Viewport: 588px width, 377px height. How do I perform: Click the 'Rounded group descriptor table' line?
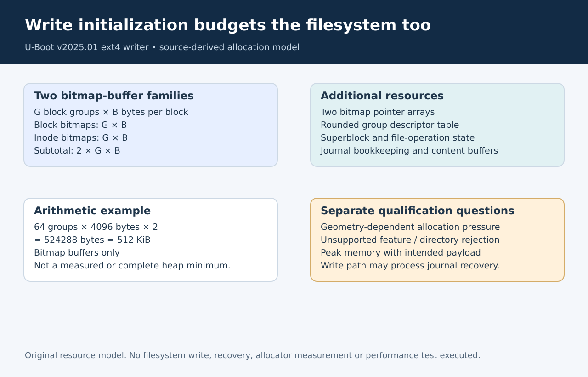click(390, 125)
